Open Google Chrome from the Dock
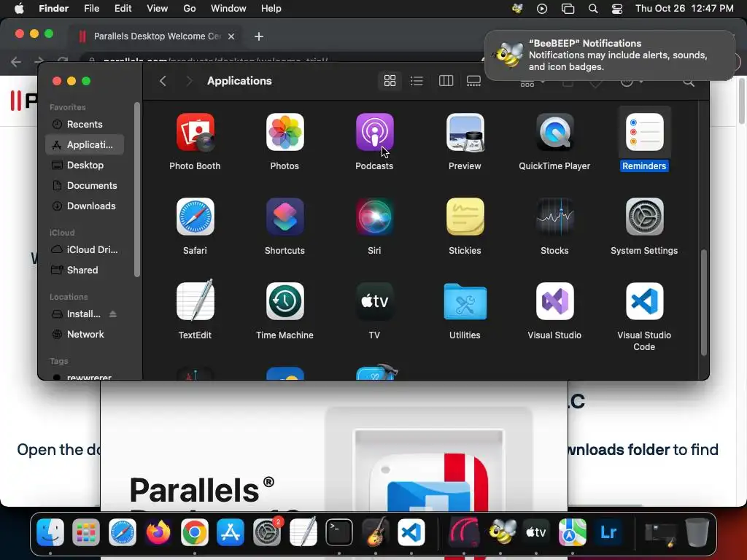This screenshot has height=560, width=747. click(x=194, y=532)
